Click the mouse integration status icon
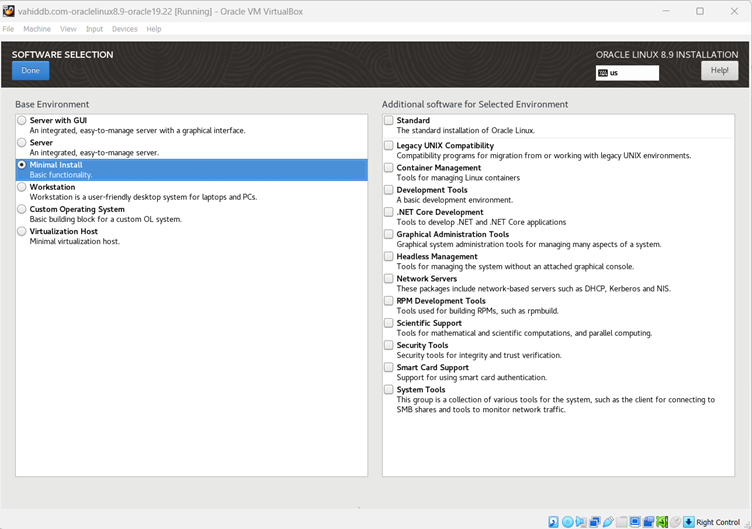Image resolution: width=752 pixels, height=529 pixels. tap(676, 522)
